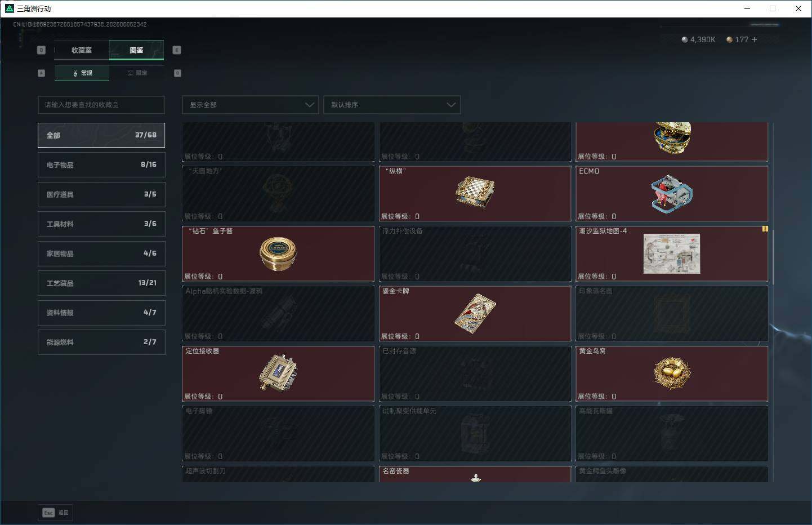Open the locked 试制聚变供能单元 card
The height and width of the screenshot is (525, 812).
pos(475,434)
